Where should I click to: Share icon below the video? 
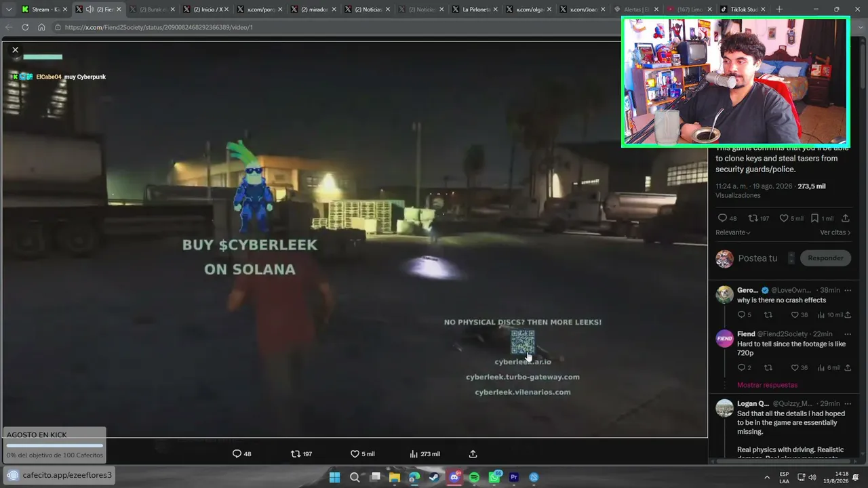click(x=473, y=454)
